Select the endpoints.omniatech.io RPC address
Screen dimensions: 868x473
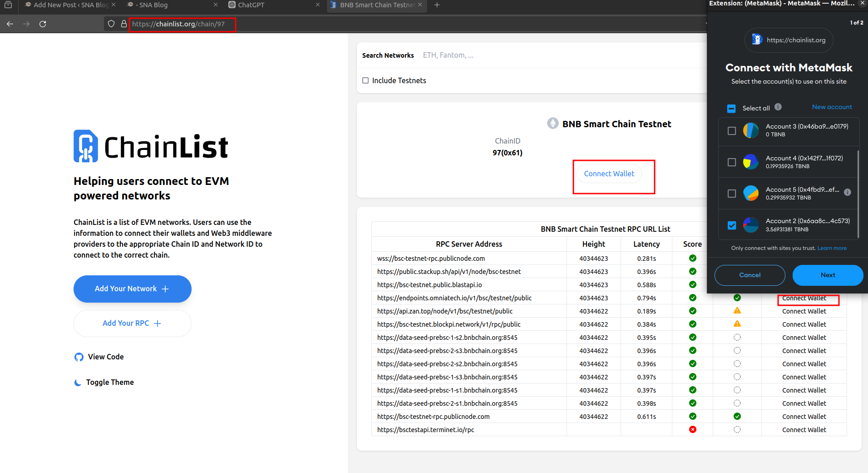click(x=454, y=298)
